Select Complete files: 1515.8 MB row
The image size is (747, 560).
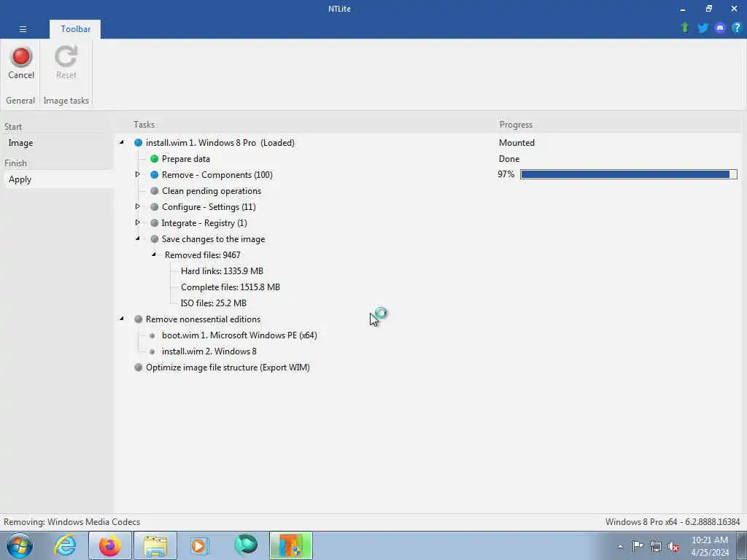(x=230, y=287)
